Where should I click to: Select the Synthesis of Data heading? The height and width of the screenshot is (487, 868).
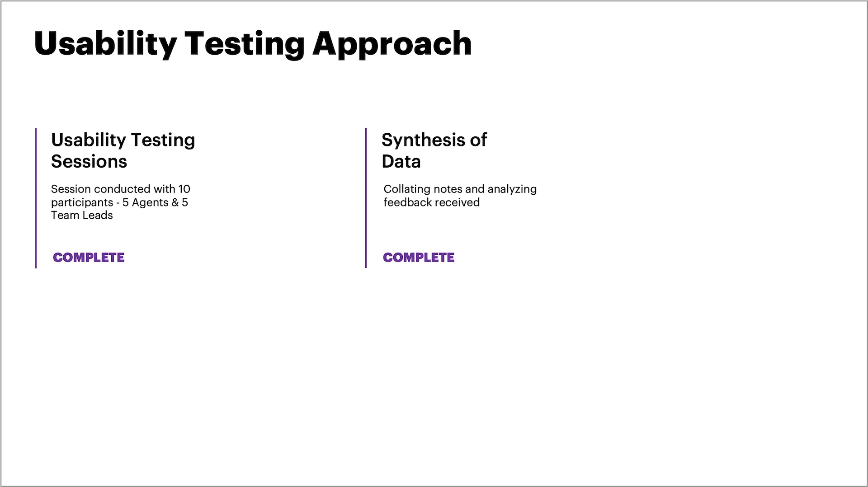click(434, 150)
